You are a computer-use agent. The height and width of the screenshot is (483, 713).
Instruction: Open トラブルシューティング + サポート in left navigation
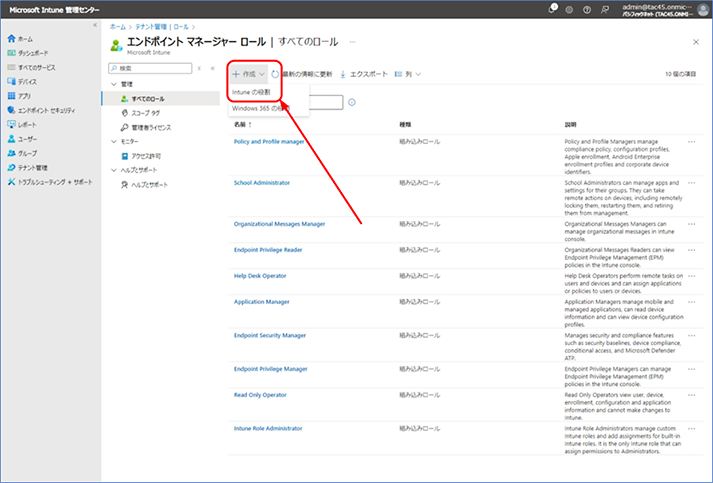pyautogui.click(x=50, y=182)
